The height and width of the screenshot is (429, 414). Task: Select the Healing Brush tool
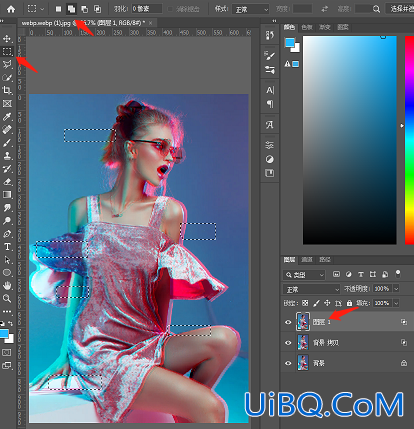pyautogui.click(x=7, y=130)
